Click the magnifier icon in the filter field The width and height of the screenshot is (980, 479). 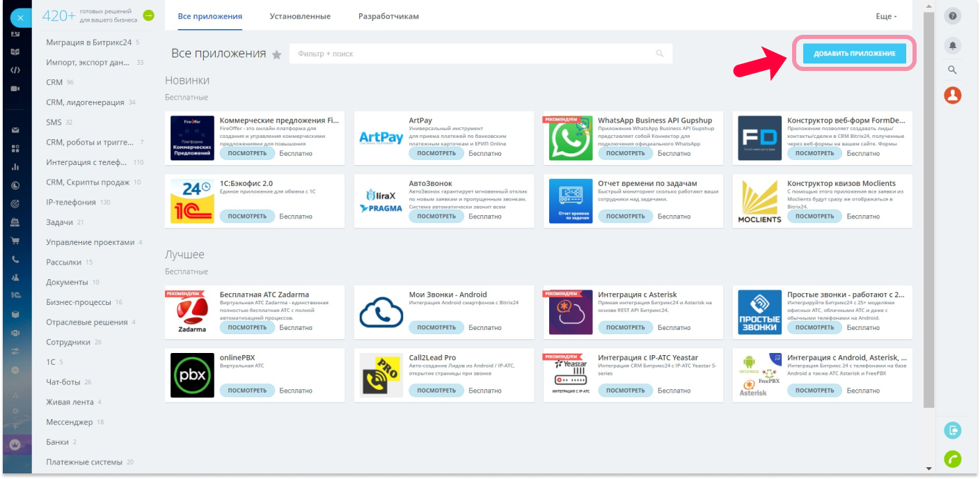click(x=659, y=54)
